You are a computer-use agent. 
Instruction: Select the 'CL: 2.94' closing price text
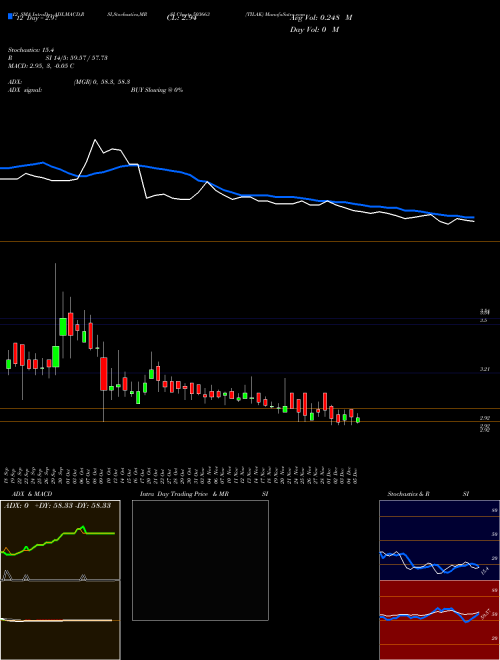pyautogui.click(x=182, y=18)
